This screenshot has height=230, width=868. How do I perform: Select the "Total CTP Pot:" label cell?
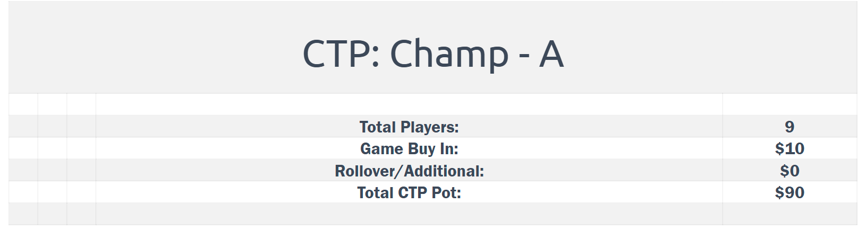click(409, 192)
